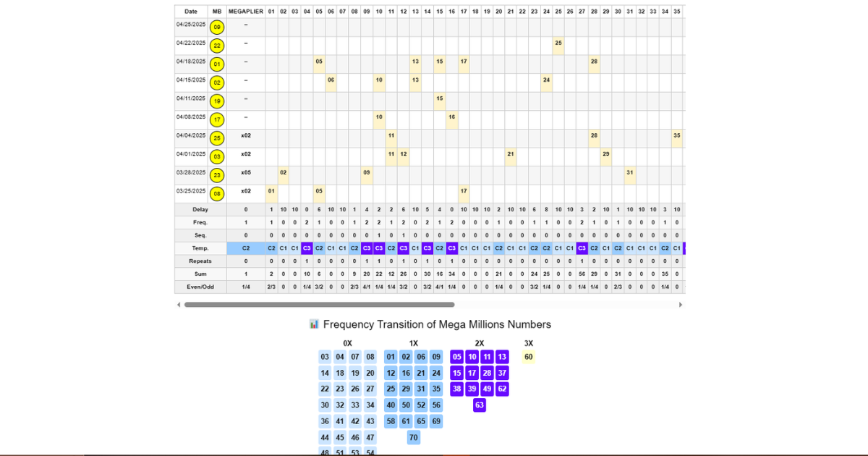868x456 pixels.
Task: Click the 03 tile in the 0X group
Action: point(325,357)
